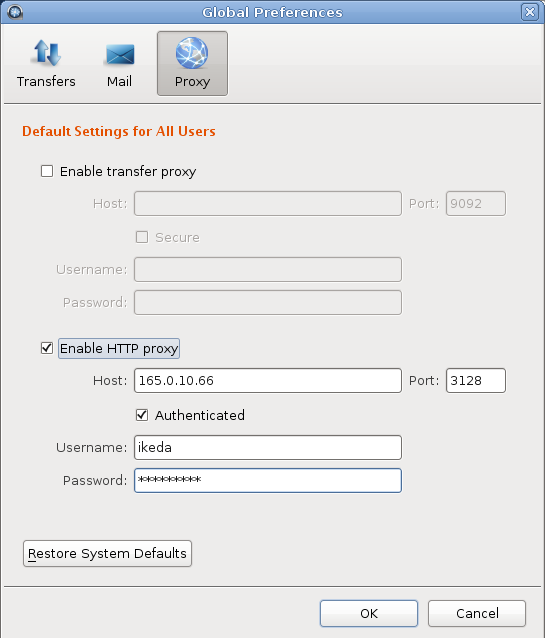Click the HTTP proxy Password field
Screen dimensions: 545x638
pyautogui.click(x=268, y=481)
